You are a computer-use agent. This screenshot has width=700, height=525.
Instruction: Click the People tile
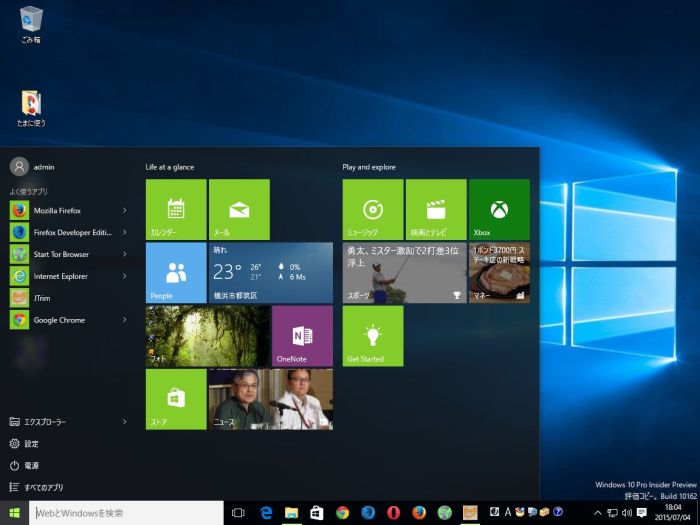pyautogui.click(x=176, y=272)
